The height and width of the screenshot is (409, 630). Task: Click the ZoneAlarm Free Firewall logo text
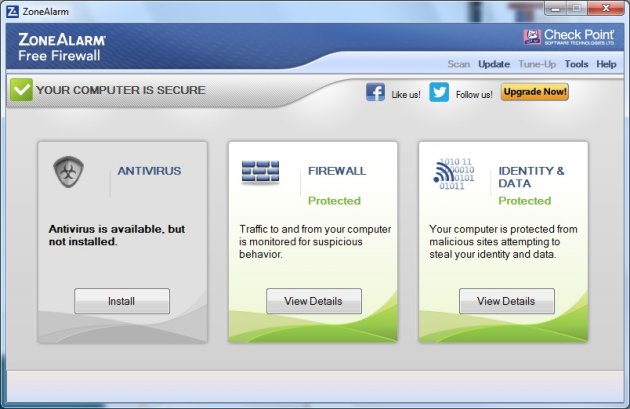(x=62, y=47)
